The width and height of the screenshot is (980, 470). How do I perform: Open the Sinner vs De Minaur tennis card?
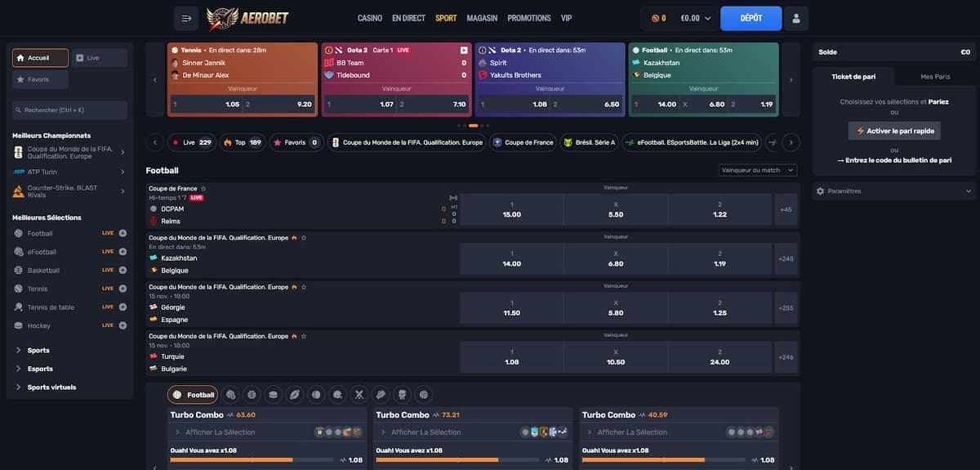point(243,79)
